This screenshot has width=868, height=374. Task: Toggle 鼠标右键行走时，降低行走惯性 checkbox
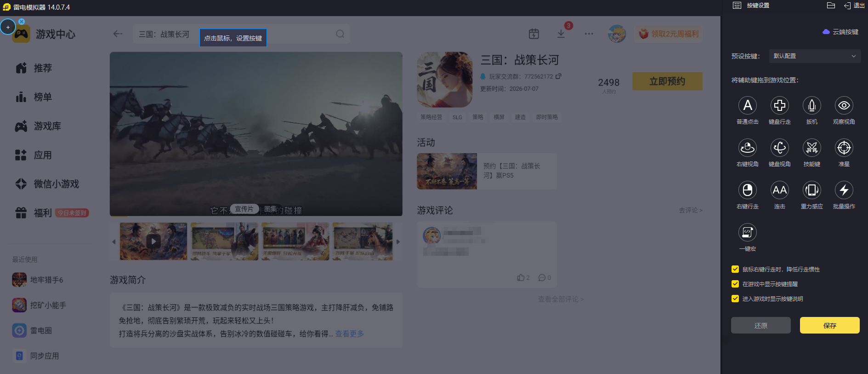tap(735, 269)
